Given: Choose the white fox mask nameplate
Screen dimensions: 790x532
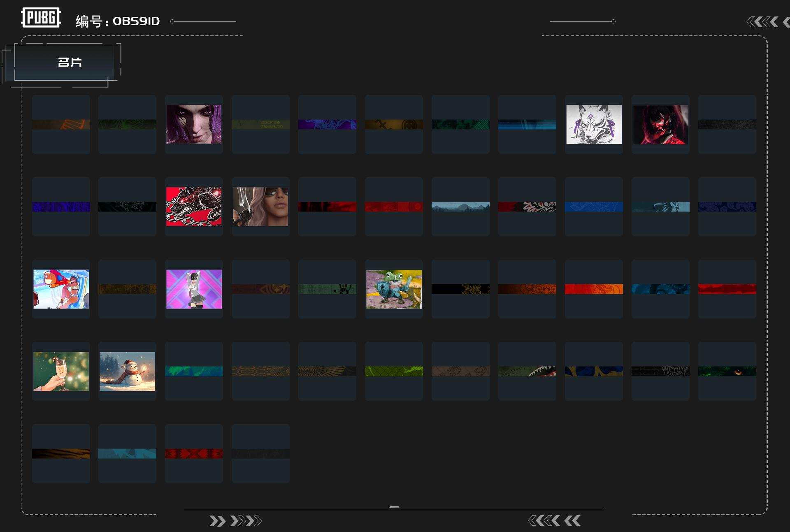Looking at the screenshot, I should click(x=594, y=124).
